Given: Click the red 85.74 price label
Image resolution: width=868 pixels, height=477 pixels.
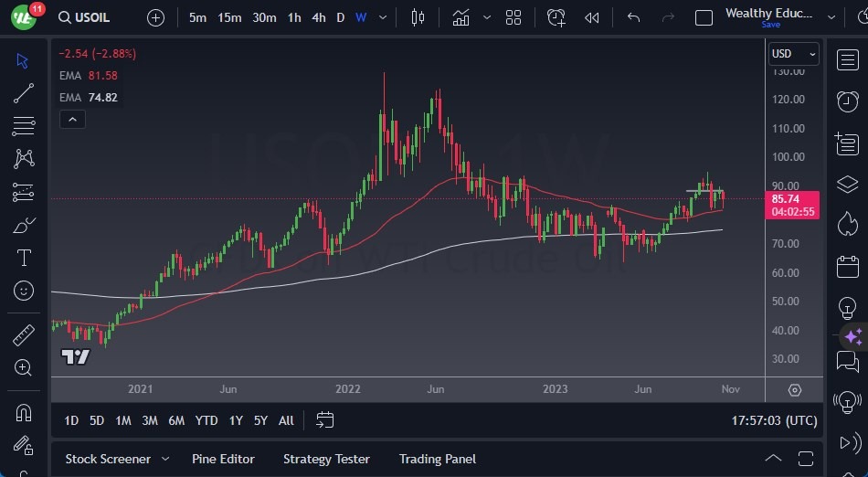Looking at the screenshot, I should click(793, 199).
